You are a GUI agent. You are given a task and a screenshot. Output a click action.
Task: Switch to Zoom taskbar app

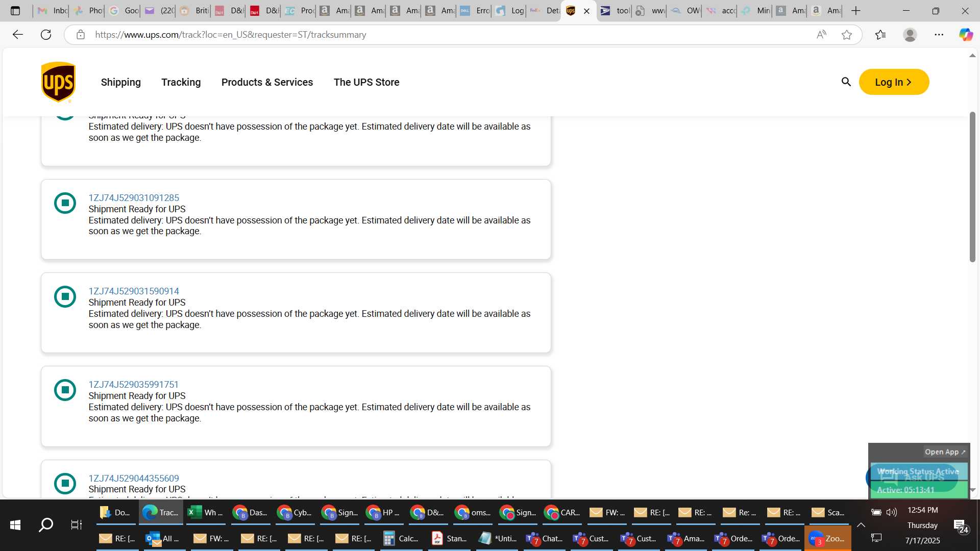pos(827,538)
